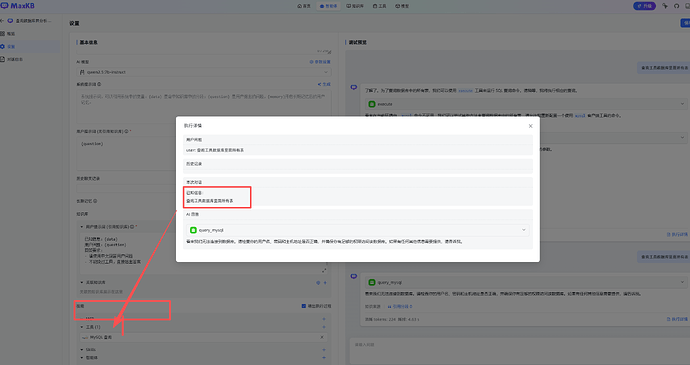The height and width of the screenshot is (365, 690).
Task: Collapse the Skills section arrow
Action: click(82, 350)
